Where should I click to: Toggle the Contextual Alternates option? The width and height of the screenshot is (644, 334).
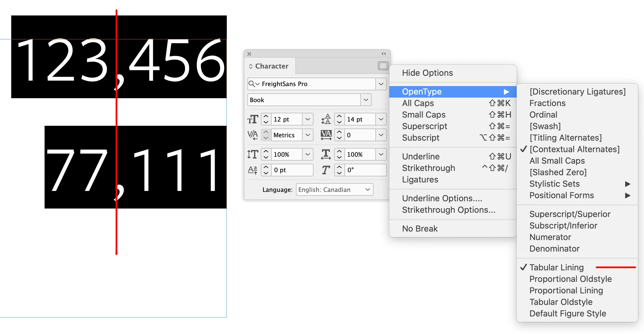[574, 149]
